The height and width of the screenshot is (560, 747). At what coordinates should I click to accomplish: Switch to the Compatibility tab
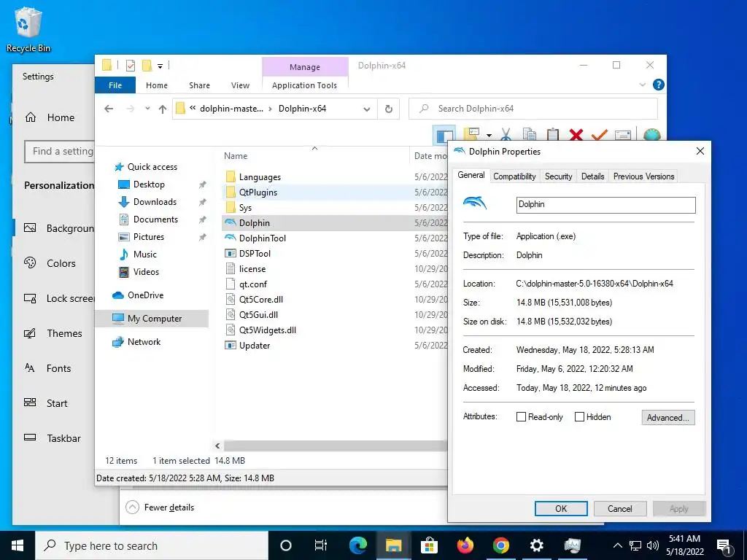pyautogui.click(x=514, y=176)
